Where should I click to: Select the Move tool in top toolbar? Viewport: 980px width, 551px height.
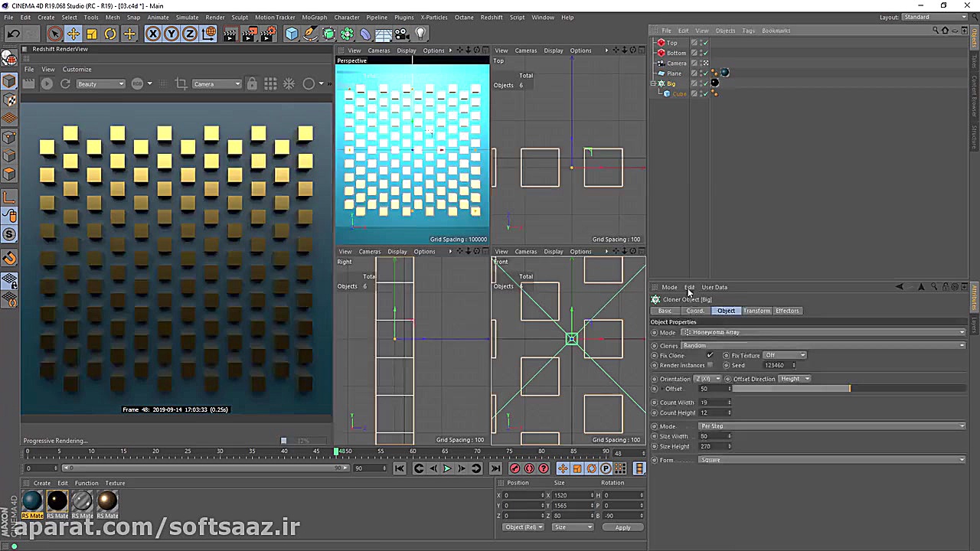(73, 34)
